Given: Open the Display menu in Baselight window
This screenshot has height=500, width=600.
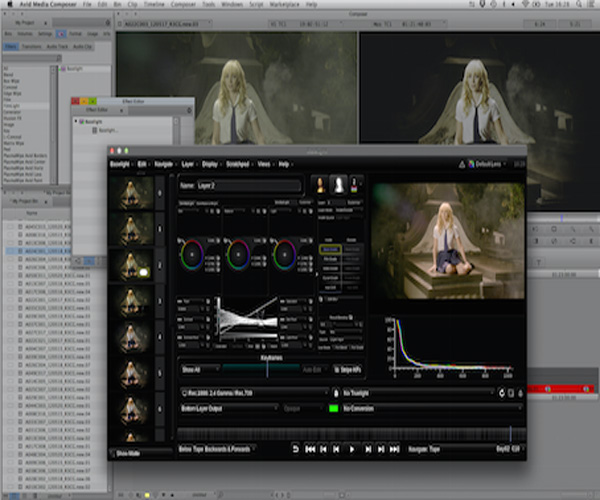Looking at the screenshot, I should [x=210, y=164].
